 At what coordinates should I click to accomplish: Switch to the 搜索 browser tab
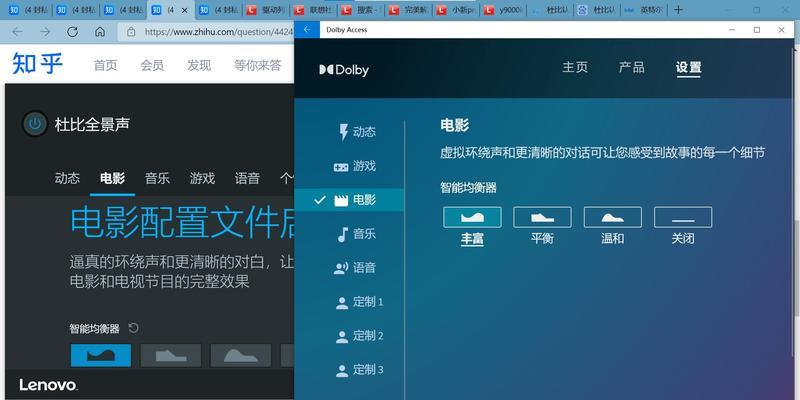pyautogui.click(x=362, y=10)
